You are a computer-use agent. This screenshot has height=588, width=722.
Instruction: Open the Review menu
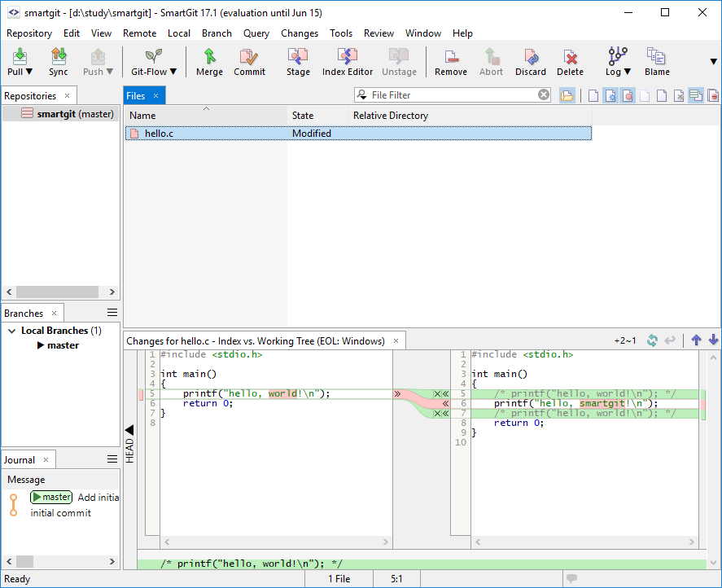click(379, 33)
